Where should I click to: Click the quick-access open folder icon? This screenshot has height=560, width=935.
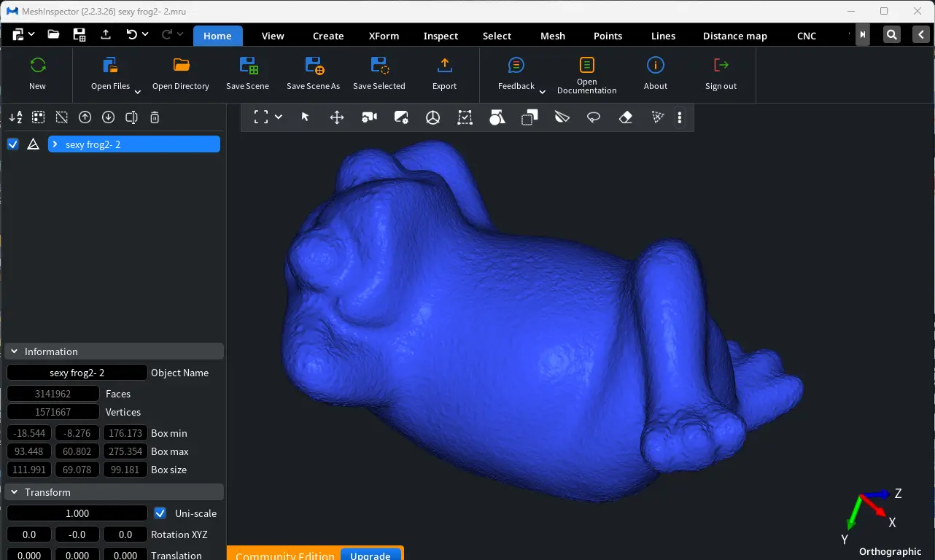click(53, 34)
